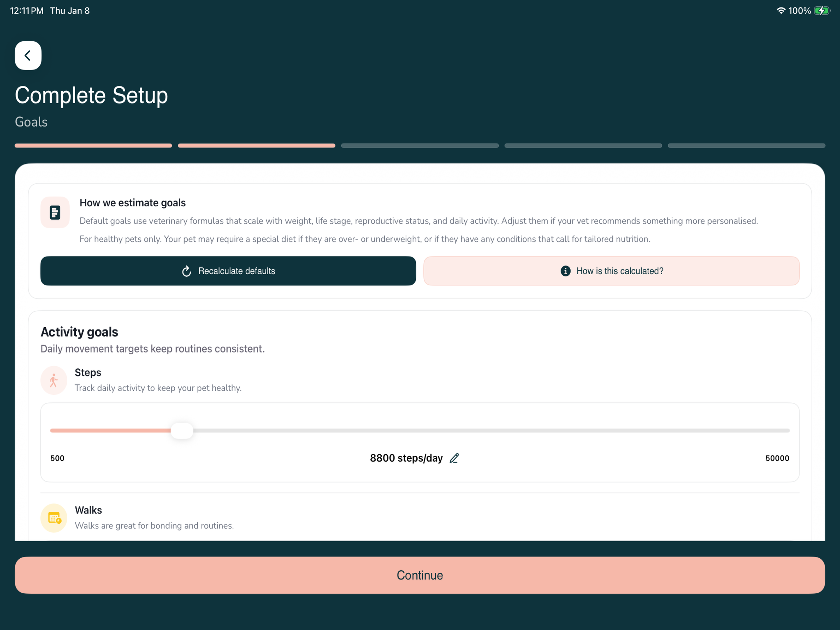Tap the 500 minimum steps label

point(57,458)
